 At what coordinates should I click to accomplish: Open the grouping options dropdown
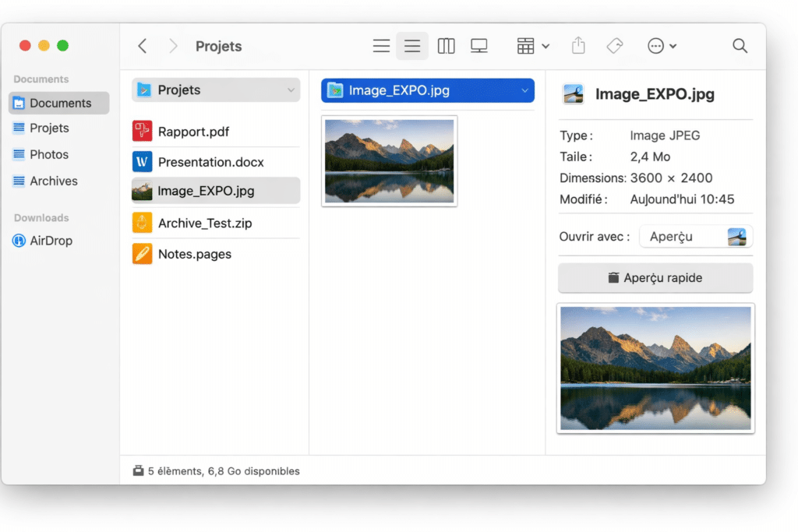click(x=532, y=45)
